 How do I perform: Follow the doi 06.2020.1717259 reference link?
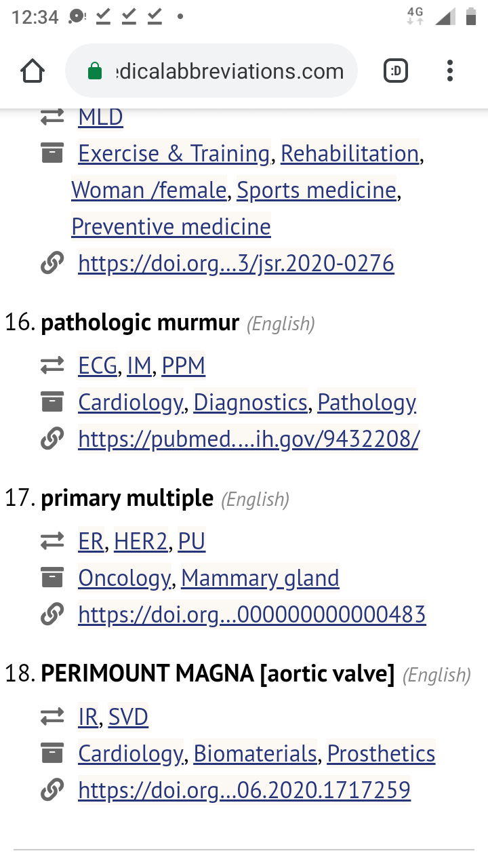pyautogui.click(x=244, y=790)
